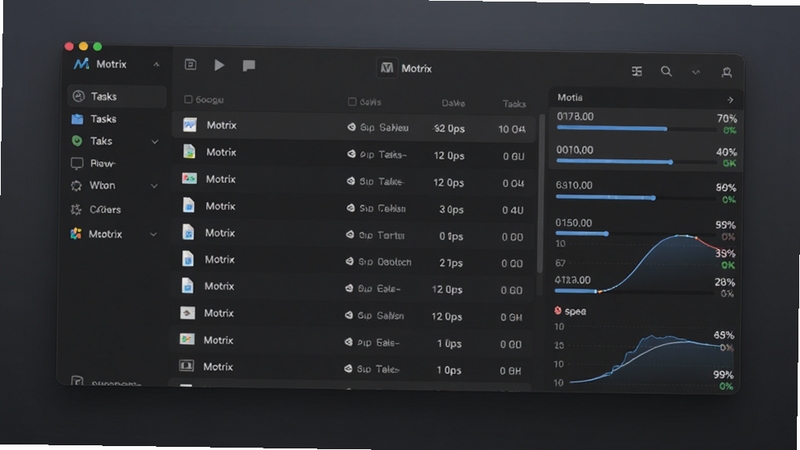Click the 0150.00 progress bar handle
This screenshot has height=450, width=800.
point(606,234)
